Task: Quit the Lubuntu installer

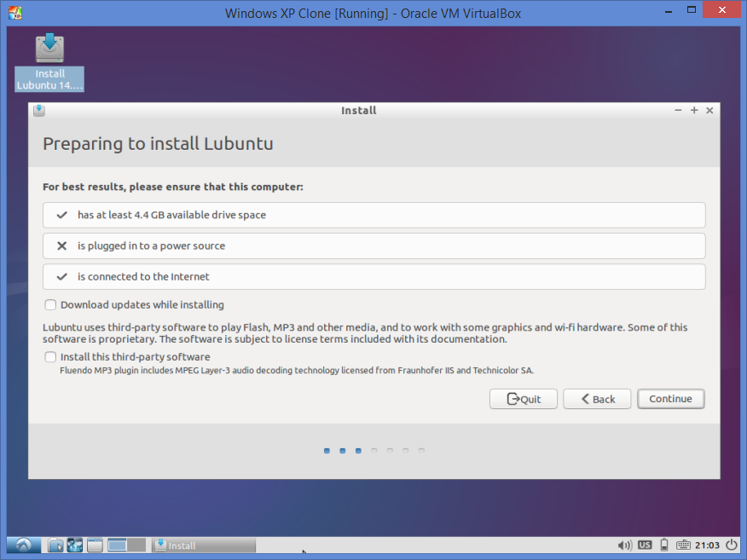Action: 524,399
